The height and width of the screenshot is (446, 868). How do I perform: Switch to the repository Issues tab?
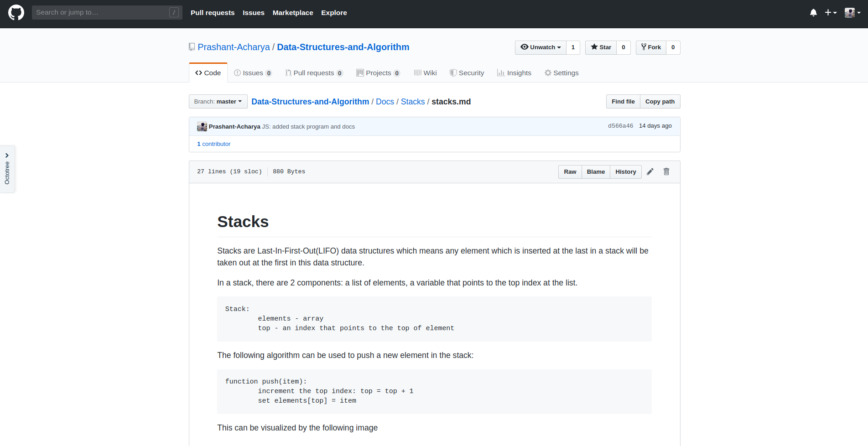click(253, 73)
